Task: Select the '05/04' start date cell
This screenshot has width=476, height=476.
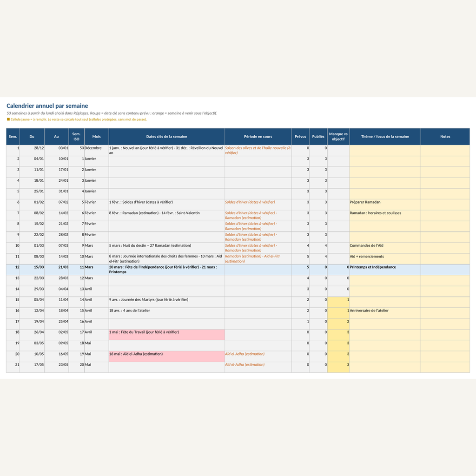Action: point(32,302)
